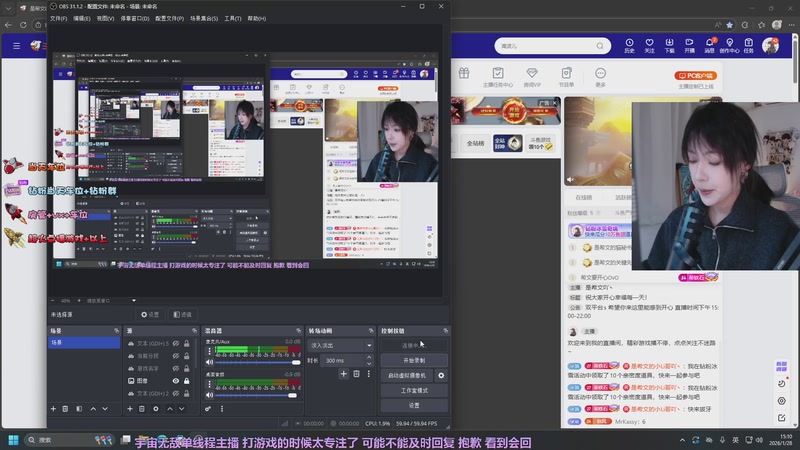Image resolution: width=800 pixels, height=450 pixels.
Task: Toggle 工作室模式 studio mode
Action: tap(414, 390)
